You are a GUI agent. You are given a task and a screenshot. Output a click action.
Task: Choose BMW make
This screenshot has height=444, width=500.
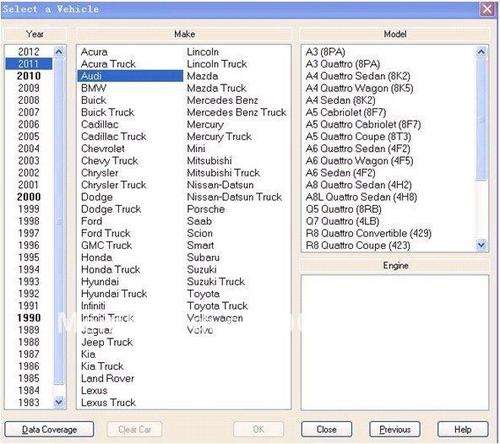(94, 88)
